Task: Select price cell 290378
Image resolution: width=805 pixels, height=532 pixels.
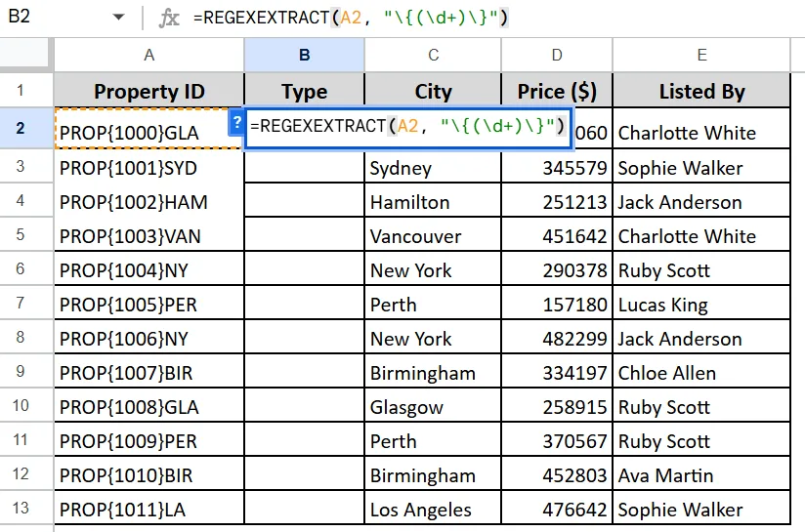Action: coord(557,268)
